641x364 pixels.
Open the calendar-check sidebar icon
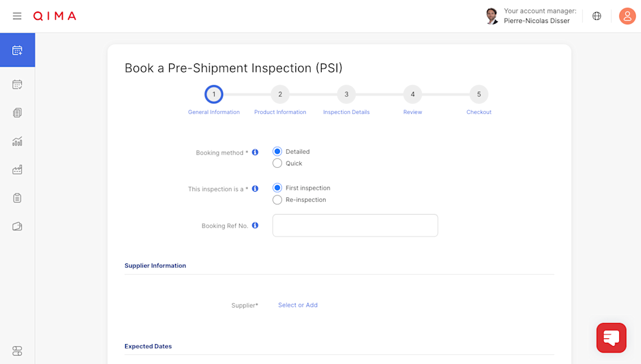point(17,85)
